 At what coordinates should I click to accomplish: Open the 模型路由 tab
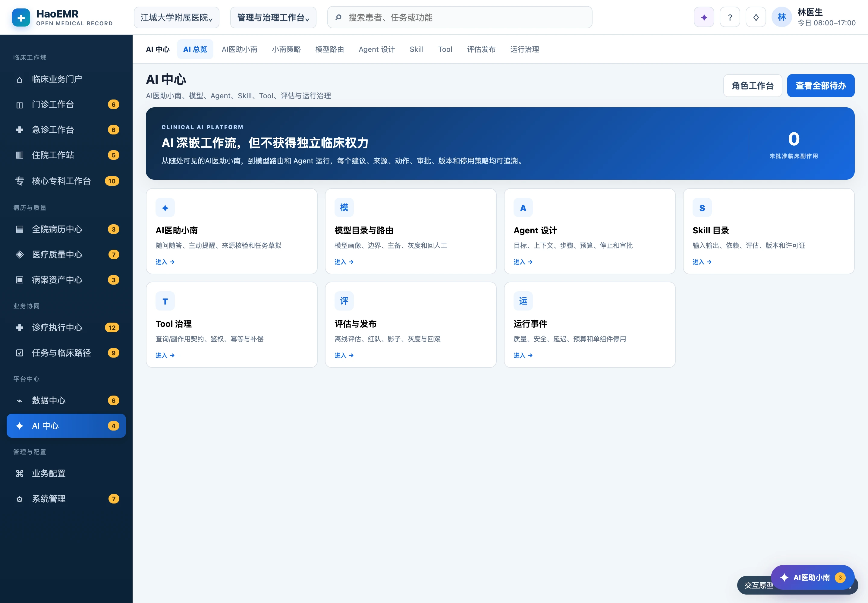tap(330, 49)
